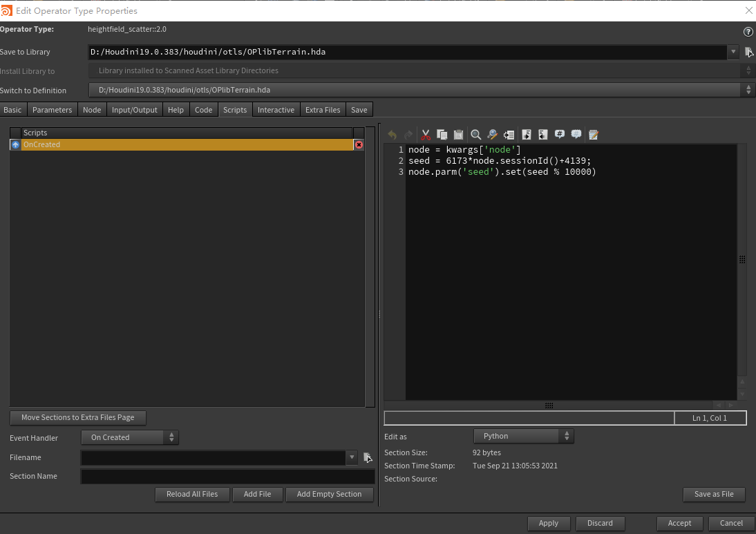
Task: Select the OnCreated script entry
Action: pyautogui.click(x=187, y=145)
